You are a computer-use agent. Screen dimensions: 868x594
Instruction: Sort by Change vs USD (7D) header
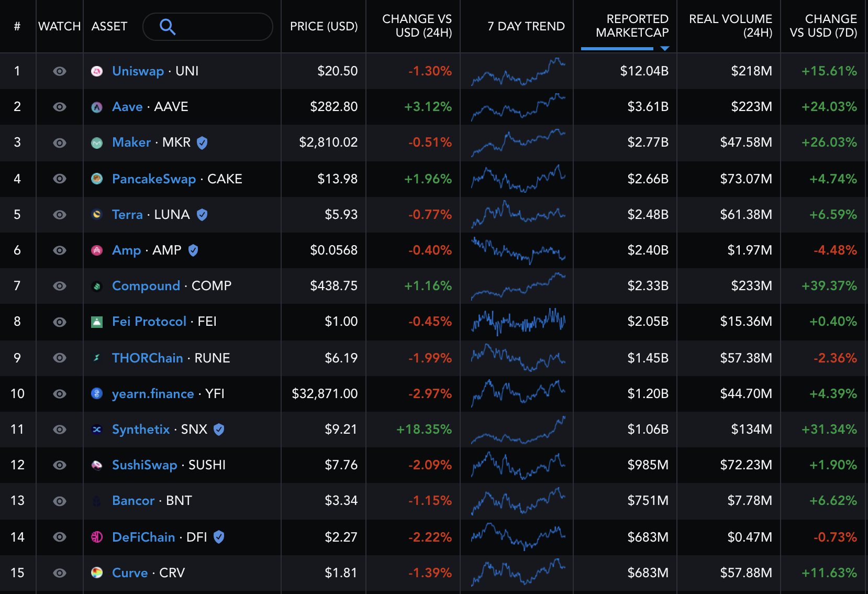click(x=823, y=26)
